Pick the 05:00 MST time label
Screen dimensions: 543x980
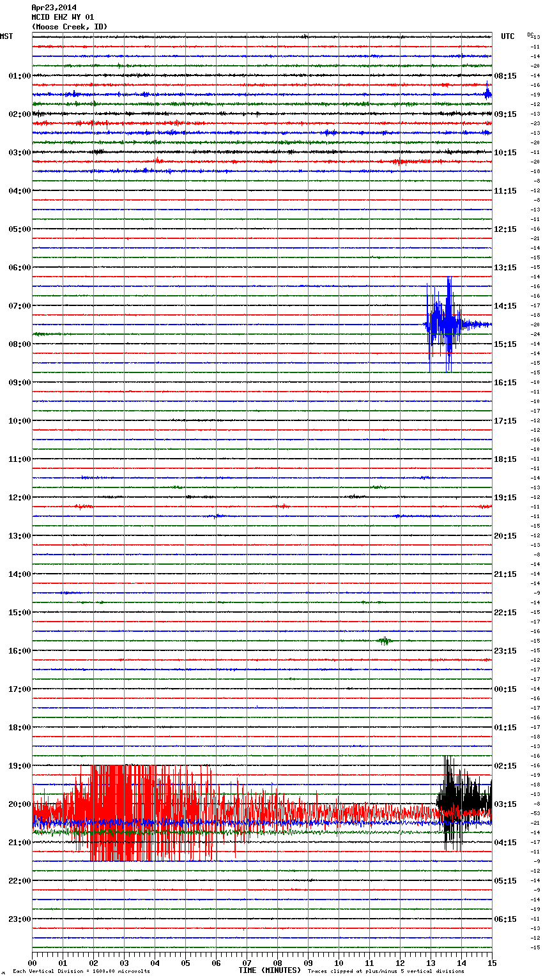[20, 229]
